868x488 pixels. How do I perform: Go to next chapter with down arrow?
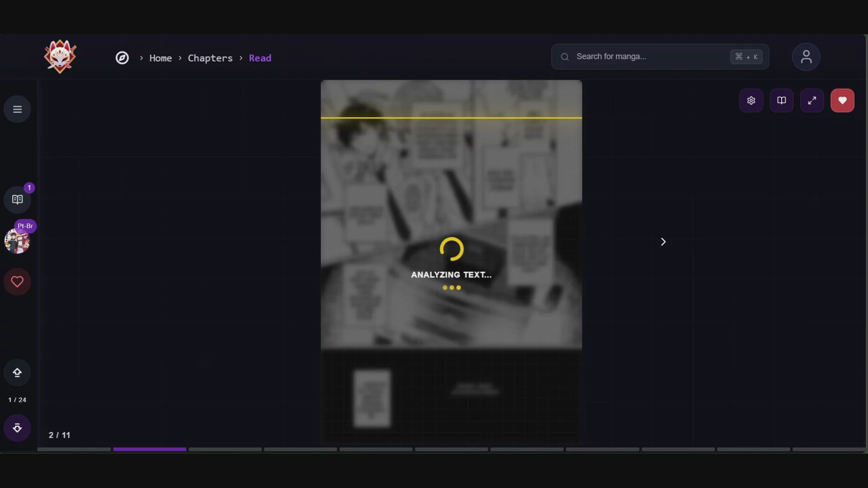click(17, 428)
